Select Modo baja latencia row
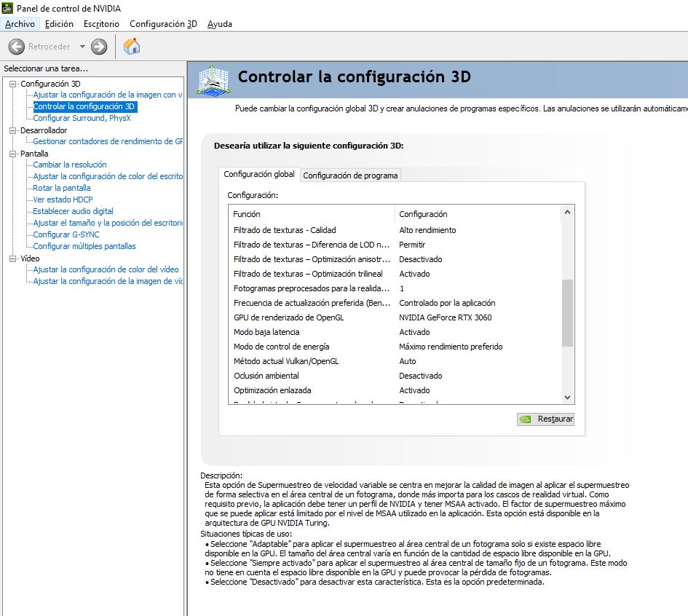The height and width of the screenshot is (616, 688). [x=395, y=332]
